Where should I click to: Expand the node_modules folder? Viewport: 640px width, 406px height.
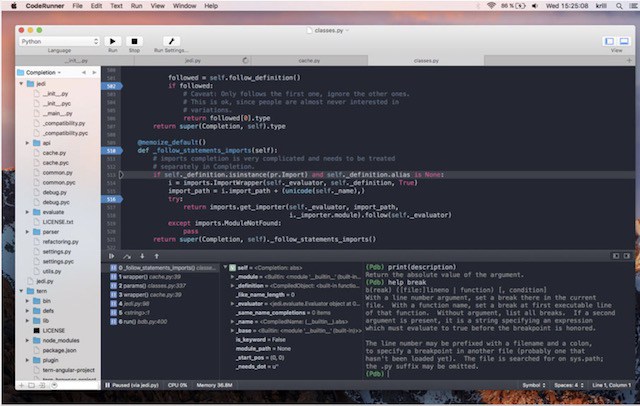pyautogui.click(x=28, y=341)
